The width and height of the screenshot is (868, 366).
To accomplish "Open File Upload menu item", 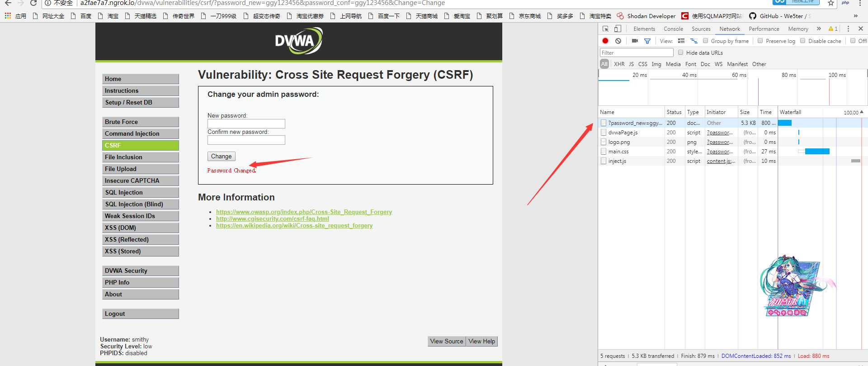I will pyautogui.click(x=141, y=169).
